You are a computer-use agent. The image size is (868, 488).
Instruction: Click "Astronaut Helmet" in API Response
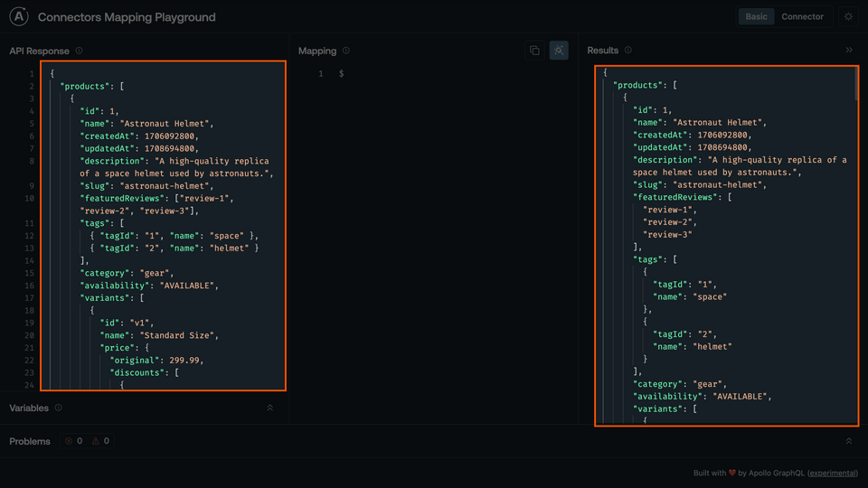tap(166, 124)
